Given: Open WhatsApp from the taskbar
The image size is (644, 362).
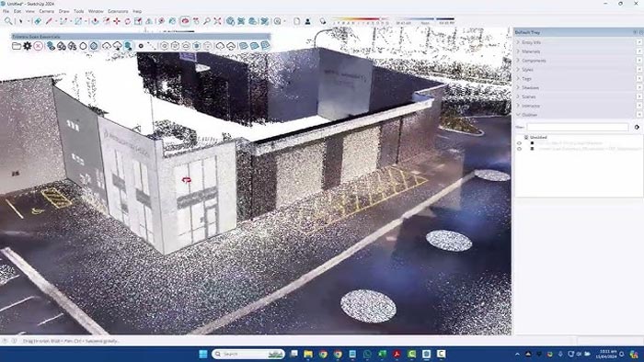Looking at the screenshot, I should pyautogui.click(x=367, y=354).
